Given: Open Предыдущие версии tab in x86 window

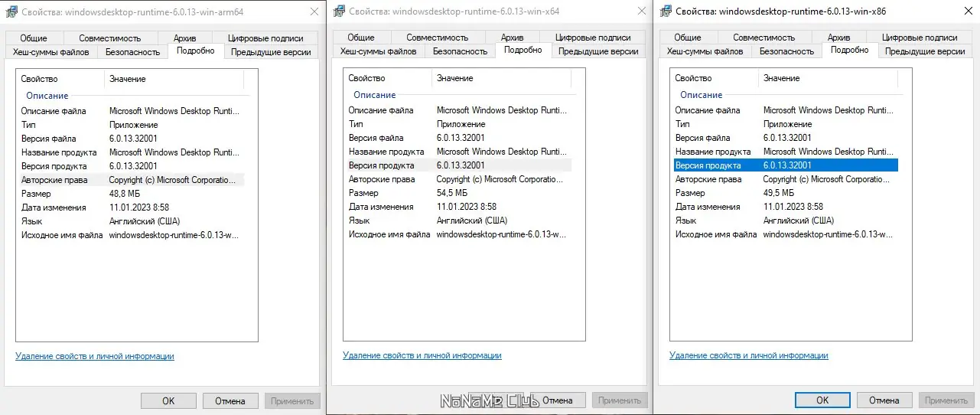Looking at the screenshot, I should 925,51.
